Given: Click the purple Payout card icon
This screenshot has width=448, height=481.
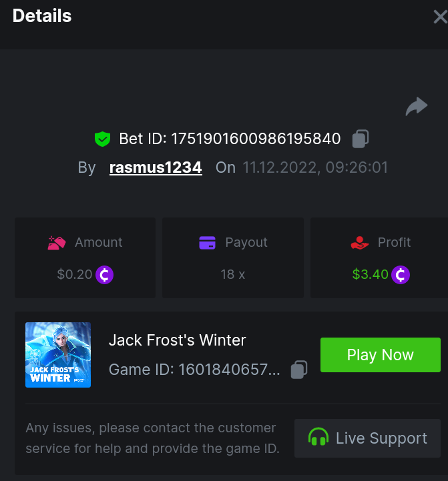Looking at the screenshot, I should (x=207, y=243).
